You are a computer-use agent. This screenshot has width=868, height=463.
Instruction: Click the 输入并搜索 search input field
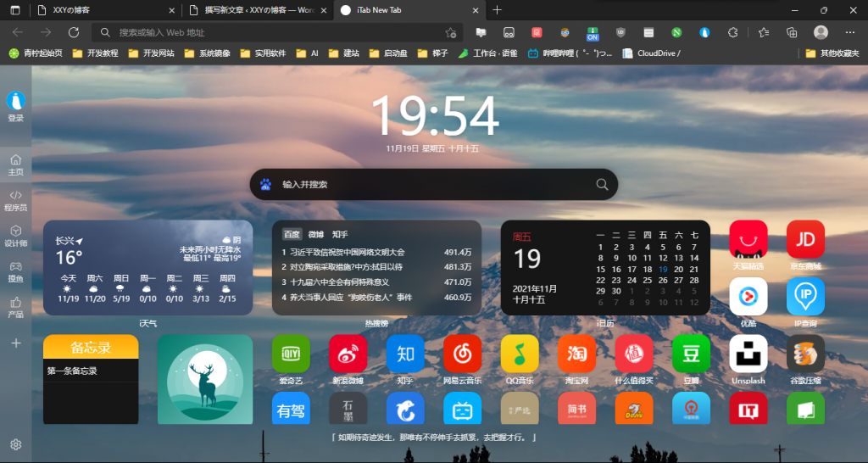point(432,184)
